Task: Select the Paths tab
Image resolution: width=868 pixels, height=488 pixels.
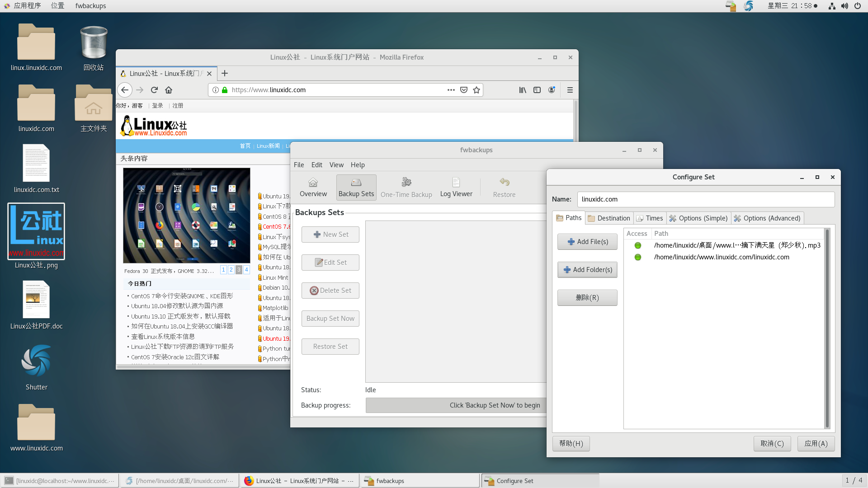Action: click(569, 218)
